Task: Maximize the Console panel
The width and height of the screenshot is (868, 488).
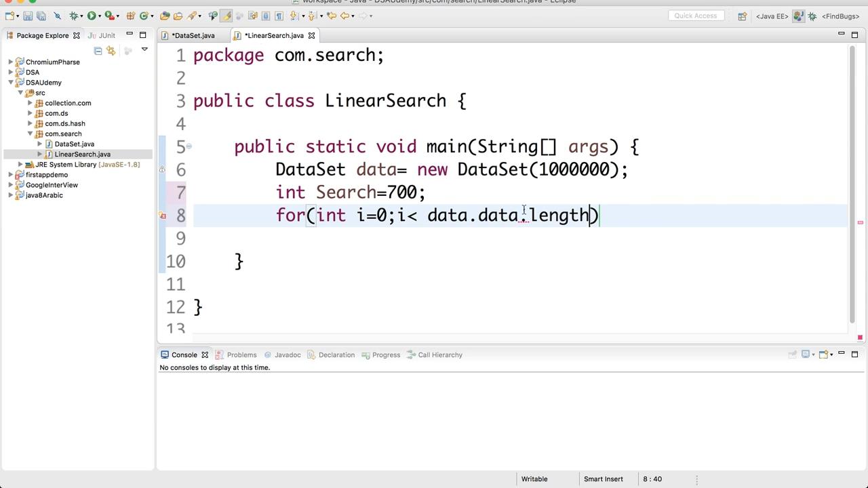Action: [854, 354]
